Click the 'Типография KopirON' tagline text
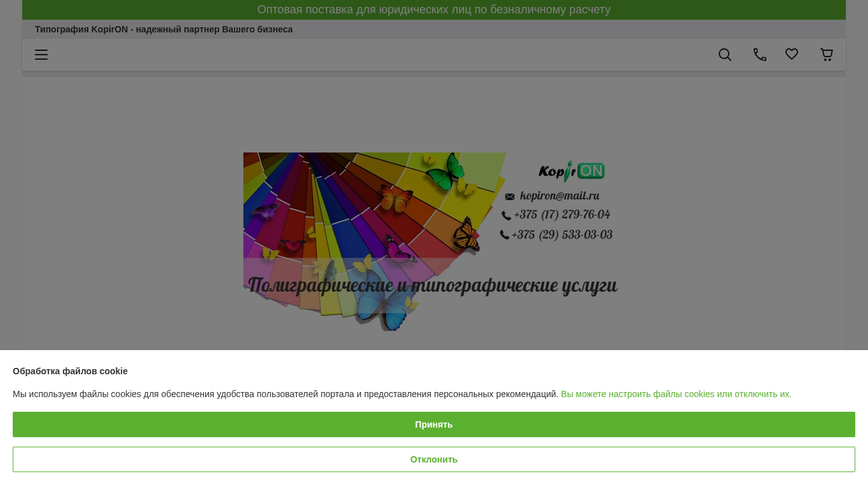The image size is (868, 488). pyautogui.click(x=164, y=29)
